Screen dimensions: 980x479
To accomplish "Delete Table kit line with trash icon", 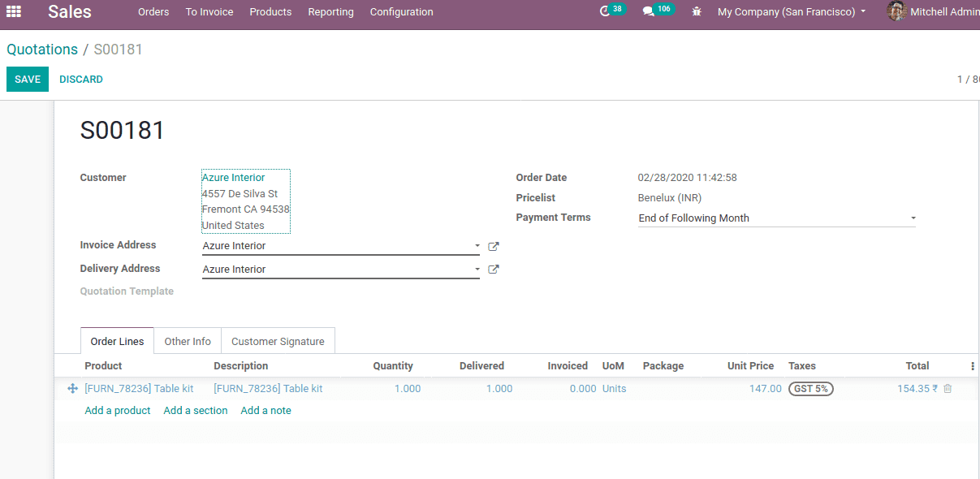I will pos(948,389).
